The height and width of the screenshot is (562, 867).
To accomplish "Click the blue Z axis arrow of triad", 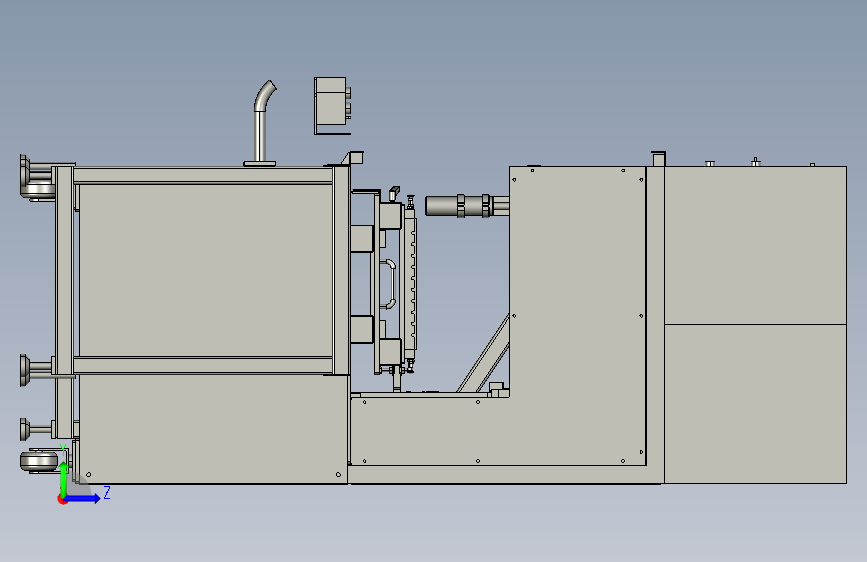I will [83, 498].
